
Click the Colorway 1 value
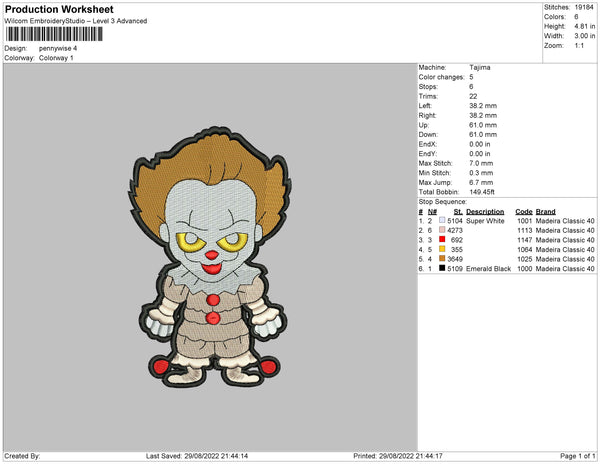(x=56, y=58)
